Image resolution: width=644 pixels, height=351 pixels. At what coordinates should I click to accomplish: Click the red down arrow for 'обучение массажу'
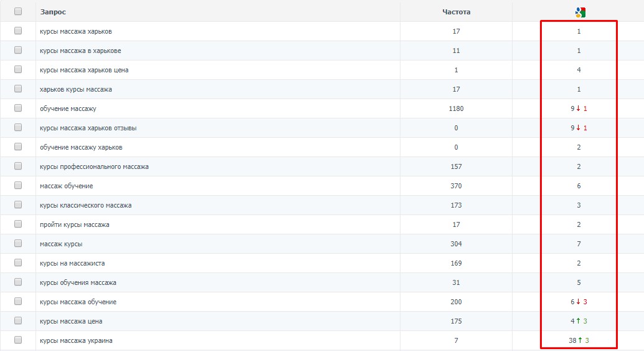[578, 108]
